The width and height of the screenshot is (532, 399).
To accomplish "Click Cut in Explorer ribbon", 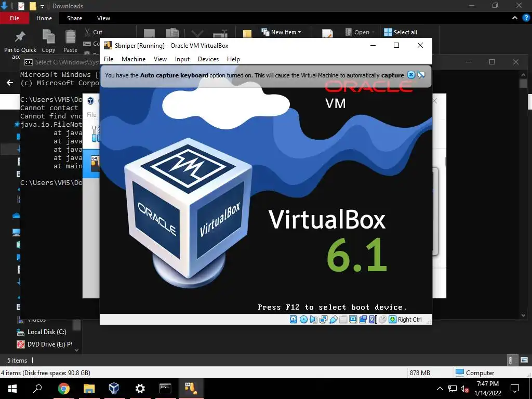I will click(94, 32).
